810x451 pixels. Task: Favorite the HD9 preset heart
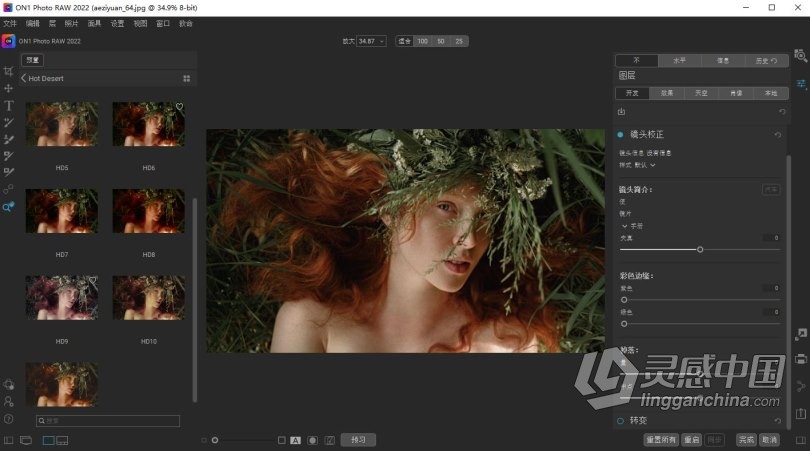coord(92,281)
